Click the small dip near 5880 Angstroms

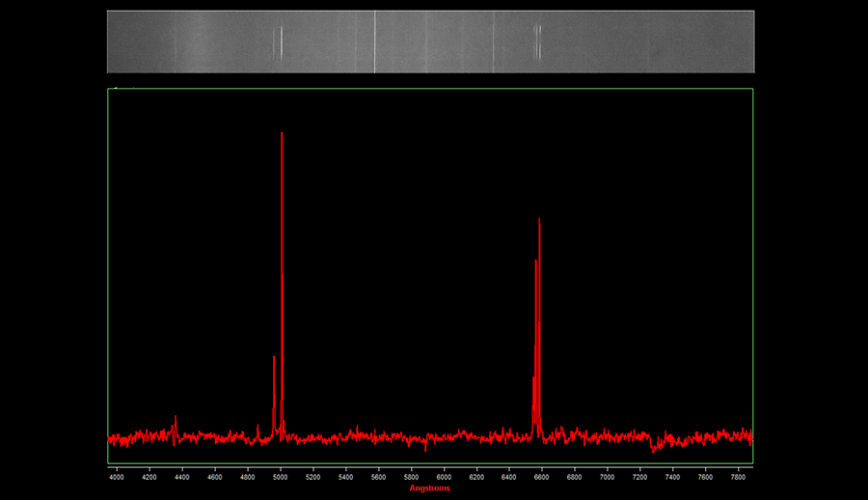425,448
